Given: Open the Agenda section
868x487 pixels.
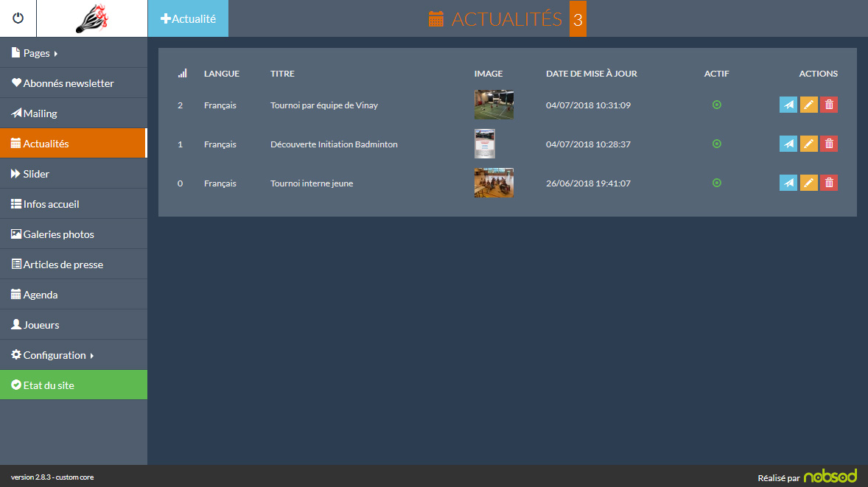Looking at the screenshot, I should pos(74,295).
